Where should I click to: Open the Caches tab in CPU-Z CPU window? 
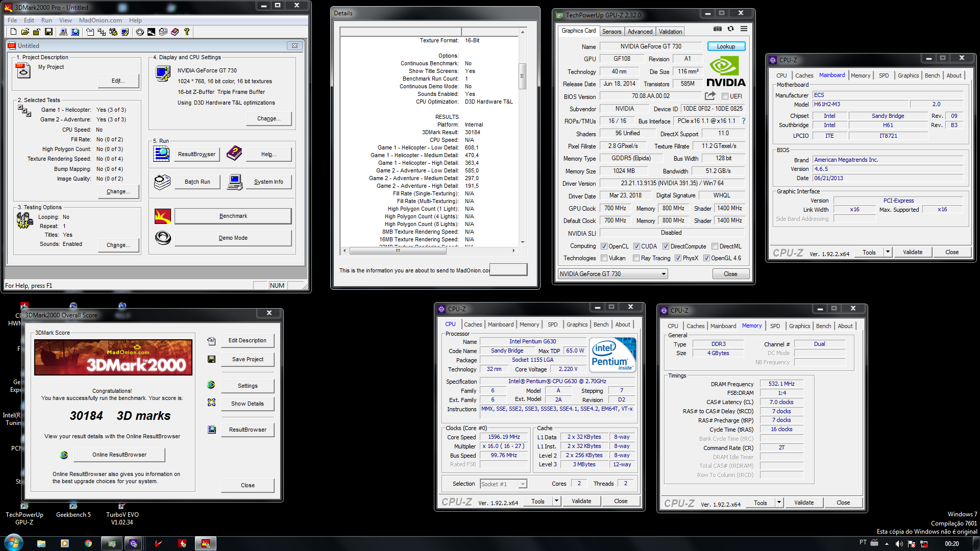(473, 324)
